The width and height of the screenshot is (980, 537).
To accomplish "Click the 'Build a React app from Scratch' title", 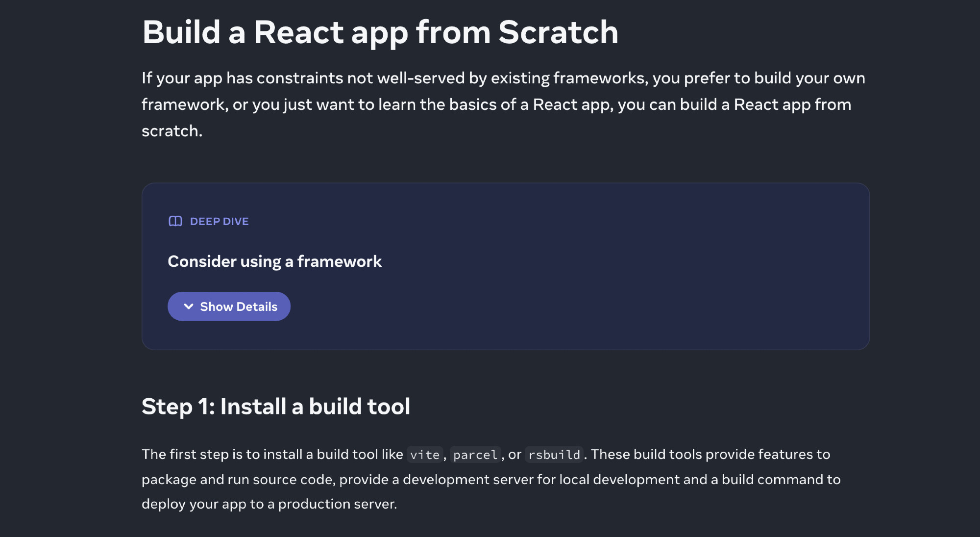I will coord(380,32).
